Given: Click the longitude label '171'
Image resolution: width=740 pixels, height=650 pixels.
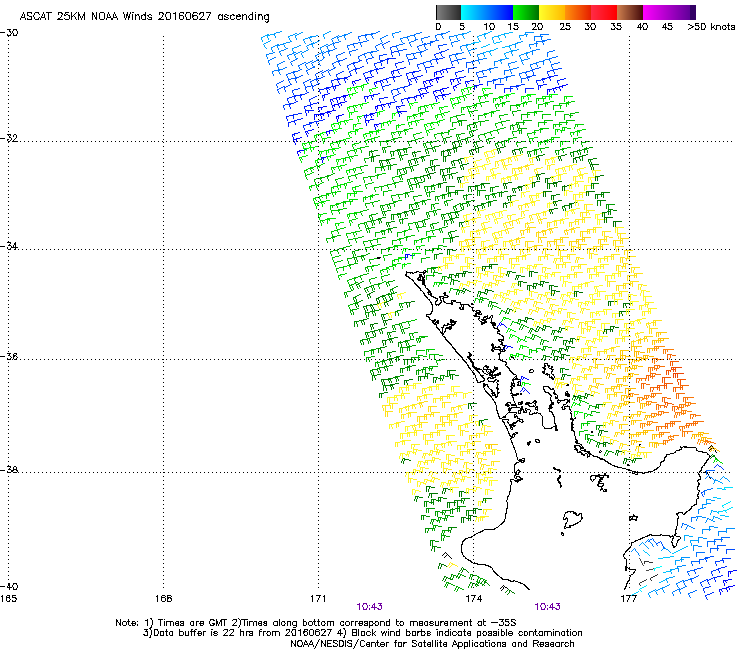Looking at the screenshot, I should (318, 599).
